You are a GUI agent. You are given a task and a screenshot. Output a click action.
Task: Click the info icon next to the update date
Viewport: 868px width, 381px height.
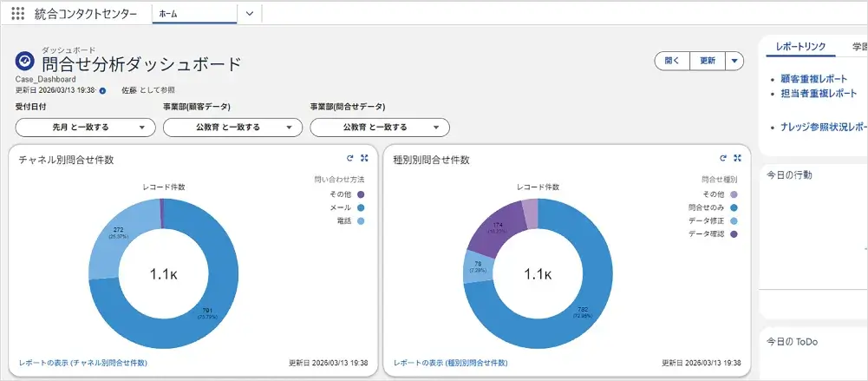coord(102,90)
